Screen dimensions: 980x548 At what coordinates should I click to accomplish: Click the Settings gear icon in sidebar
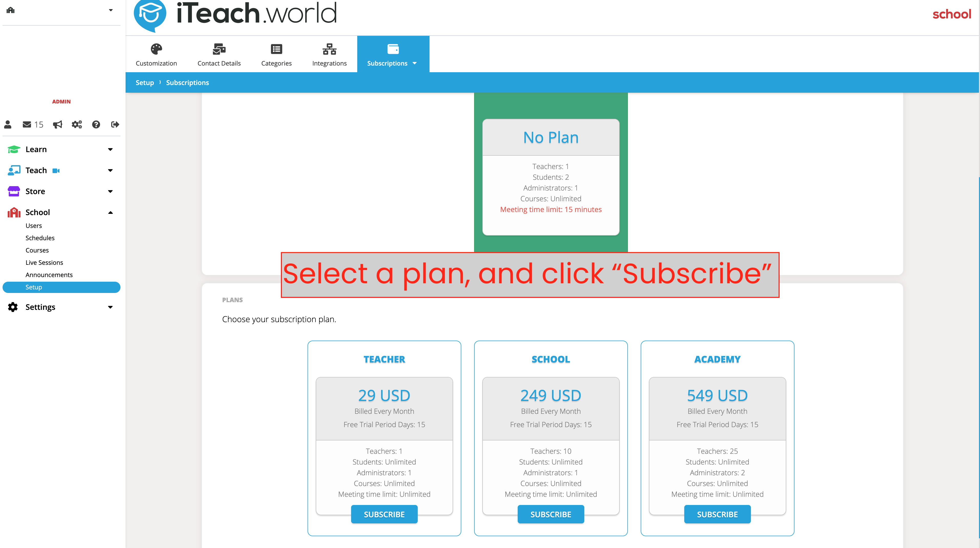click(x=13, y=307)
